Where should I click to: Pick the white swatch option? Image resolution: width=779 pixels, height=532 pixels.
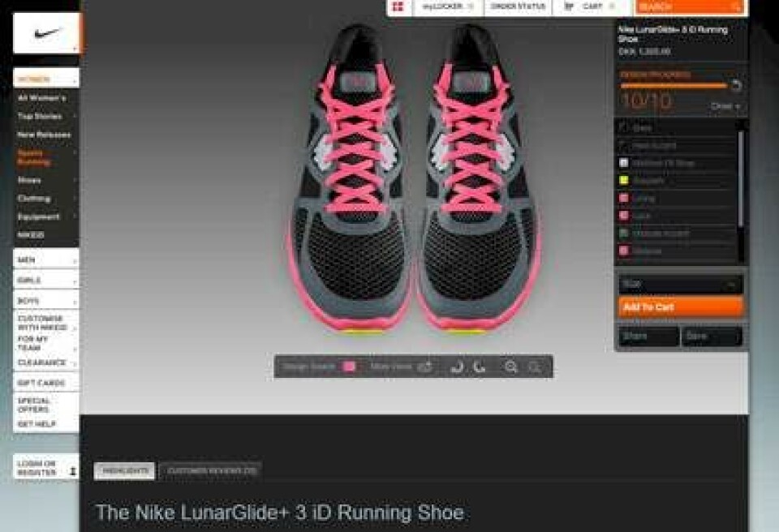tap(624, 163)
